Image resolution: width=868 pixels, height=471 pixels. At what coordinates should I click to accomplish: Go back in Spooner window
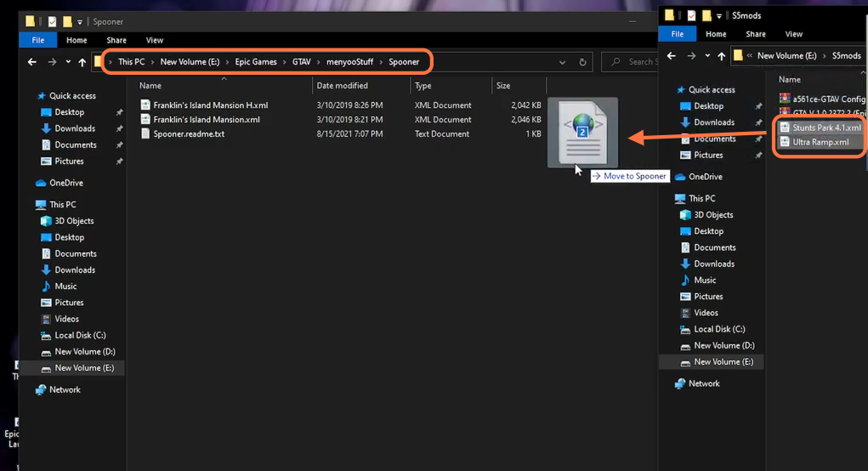point(32,62)
